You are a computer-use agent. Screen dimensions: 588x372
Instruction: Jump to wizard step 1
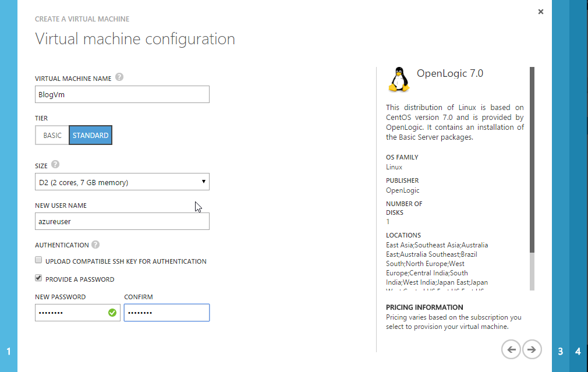tap(9, 351)
